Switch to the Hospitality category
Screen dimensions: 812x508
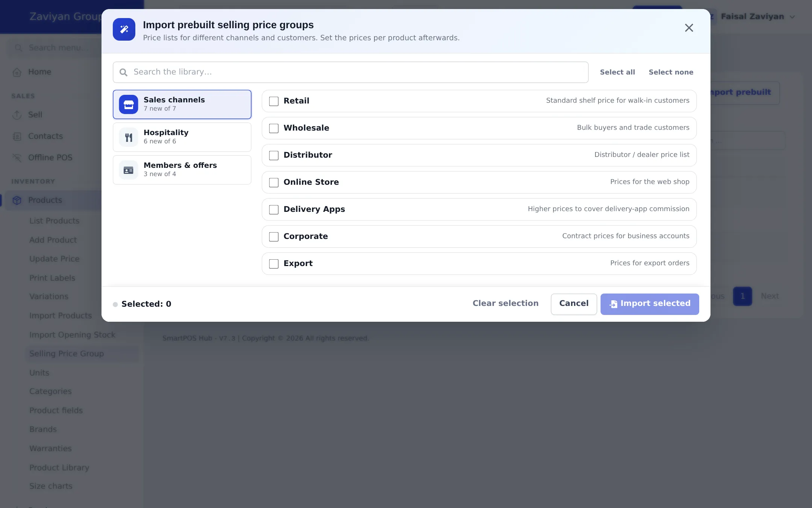click(x=182, y=137)
